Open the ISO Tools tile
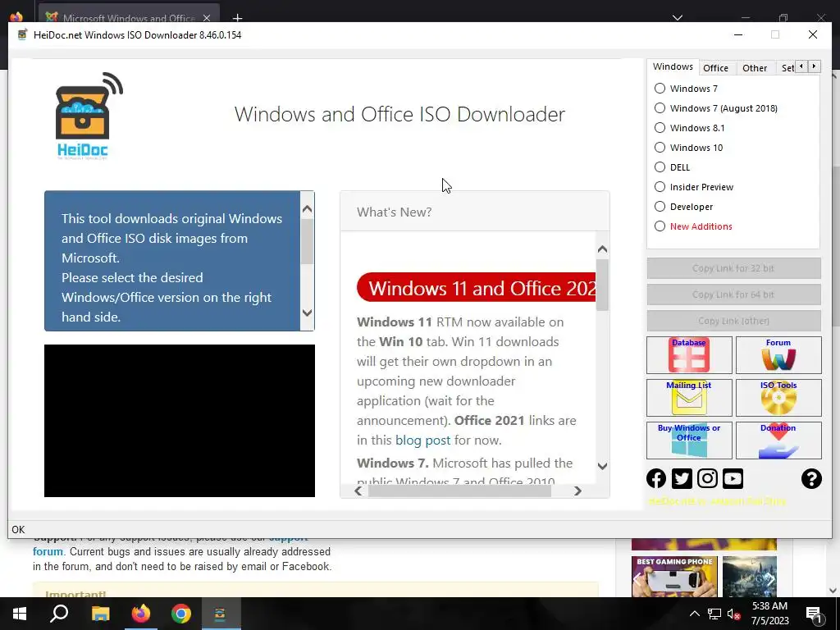 778,398
